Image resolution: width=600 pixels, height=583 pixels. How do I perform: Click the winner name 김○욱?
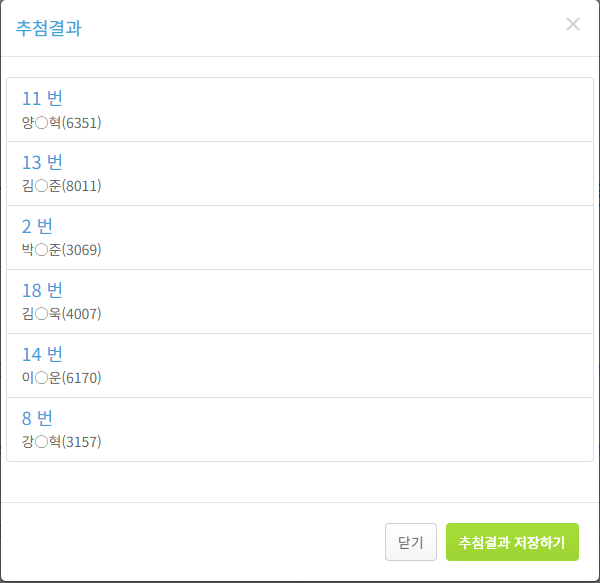pos(41,314)
